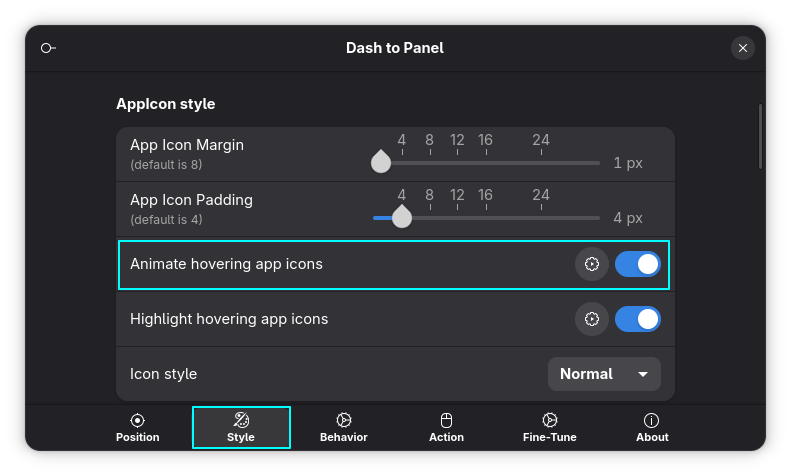Open the Behavior tab icon
This screenshot has width=791, height=476.
344,420
